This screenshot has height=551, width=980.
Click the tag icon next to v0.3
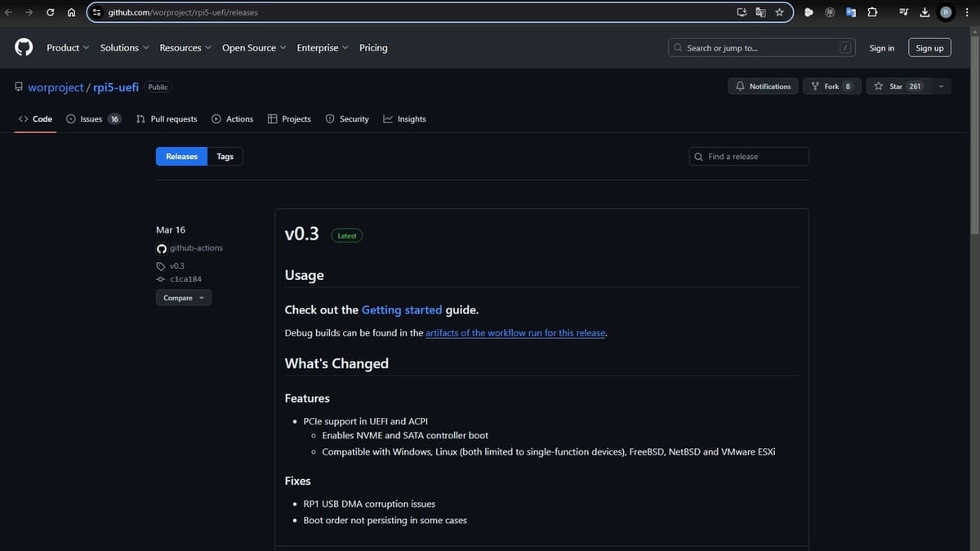pyautogui.click(x=161, y=266)
